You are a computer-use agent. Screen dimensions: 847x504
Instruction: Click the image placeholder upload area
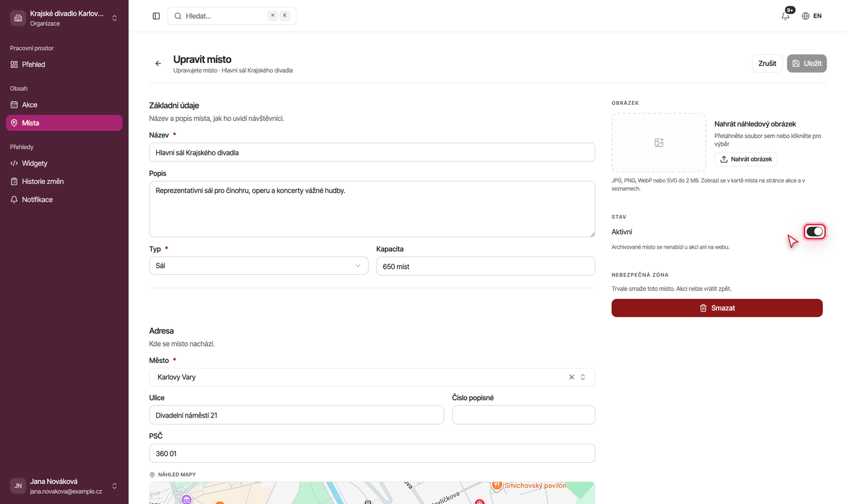(659, 143)
